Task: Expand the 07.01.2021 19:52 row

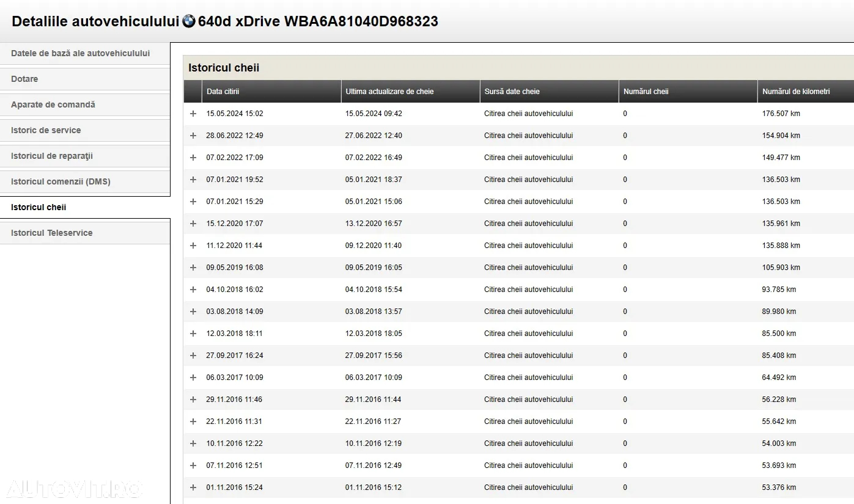Action: (193, 180)
